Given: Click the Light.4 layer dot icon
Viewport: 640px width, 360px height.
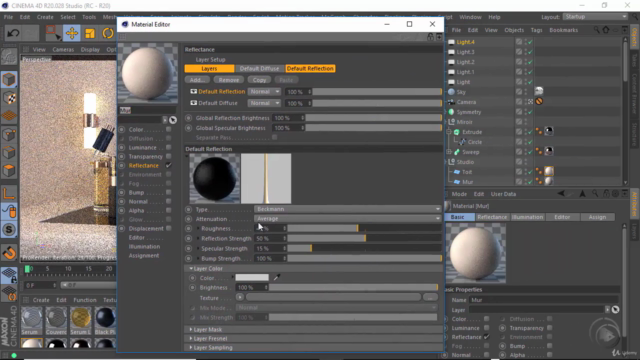Looking at the screenshot, I should pyautogui.click(x=519, y=42).
